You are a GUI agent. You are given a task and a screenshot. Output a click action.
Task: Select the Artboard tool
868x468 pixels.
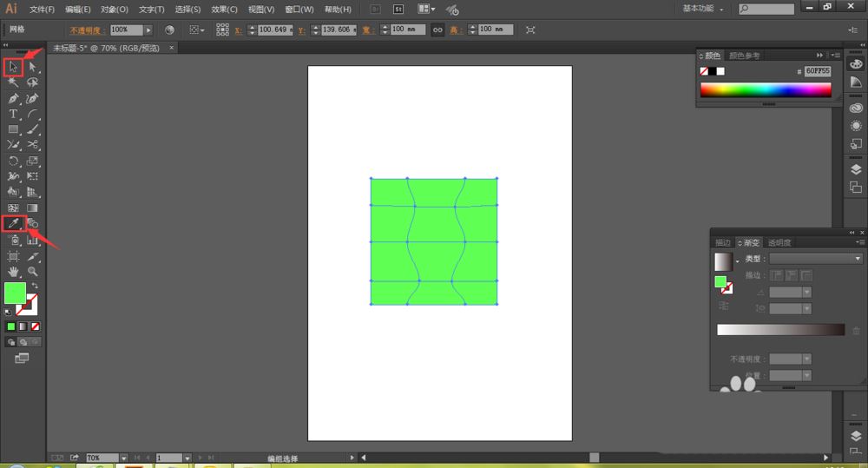13,256
